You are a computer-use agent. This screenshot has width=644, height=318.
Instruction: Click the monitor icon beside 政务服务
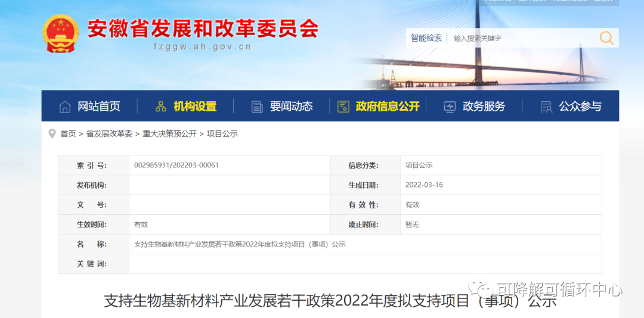[450, 107]
